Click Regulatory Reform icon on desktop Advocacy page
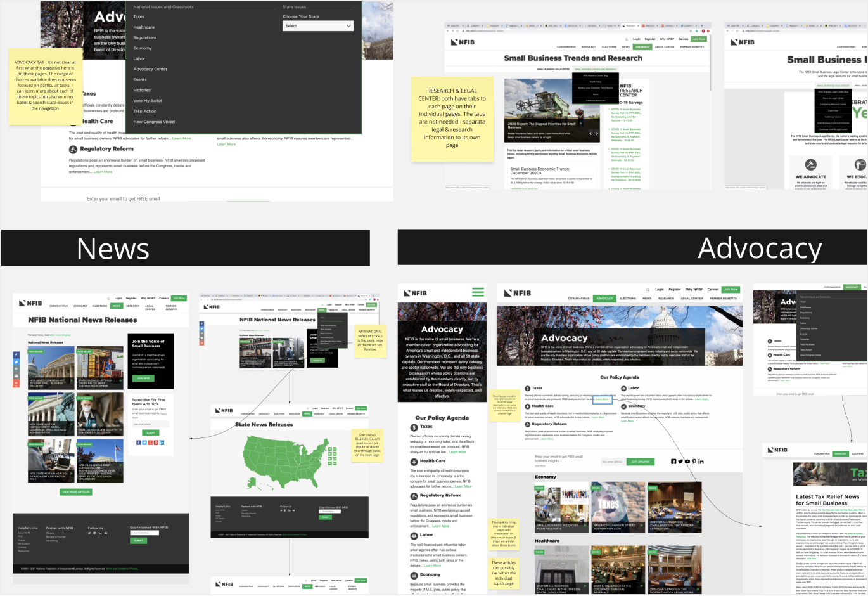The width and height of the screenshot is (868, 596). (527, 424)
